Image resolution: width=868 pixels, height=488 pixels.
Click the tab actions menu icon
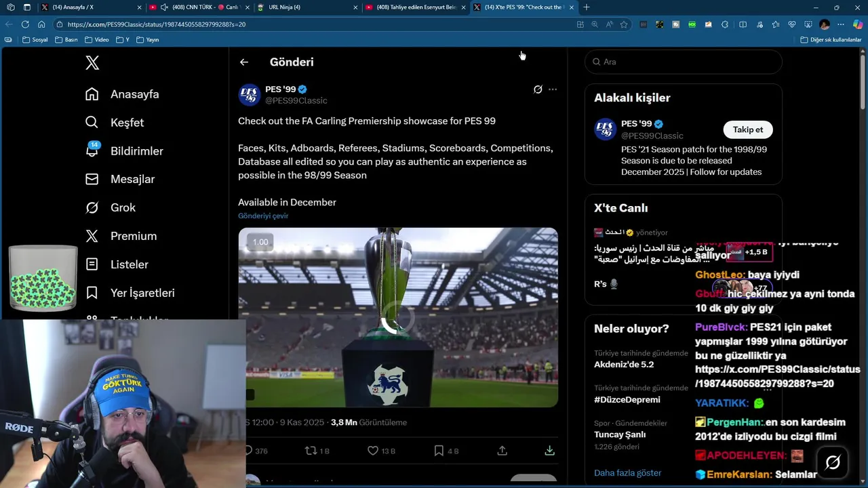27,7
